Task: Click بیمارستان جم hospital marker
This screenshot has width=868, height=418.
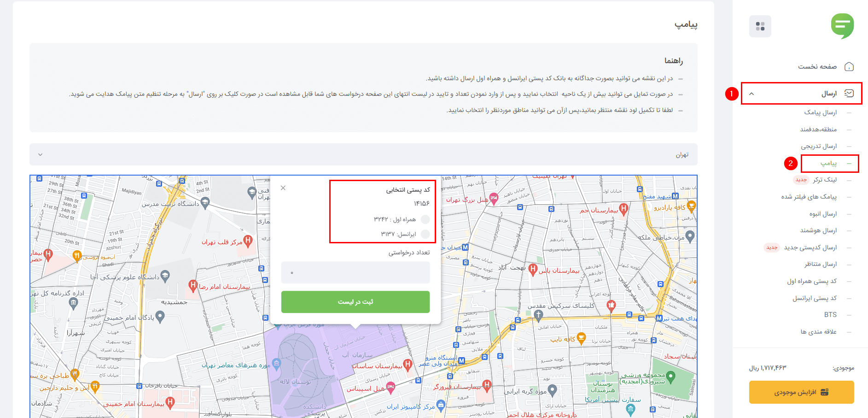Action: click(x=623, y=209)
